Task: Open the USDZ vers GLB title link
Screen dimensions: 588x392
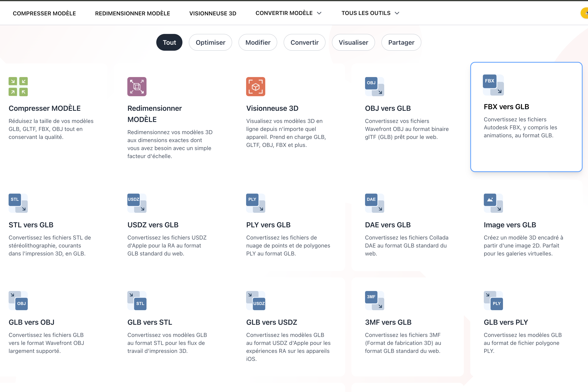Action: point(153,225)
